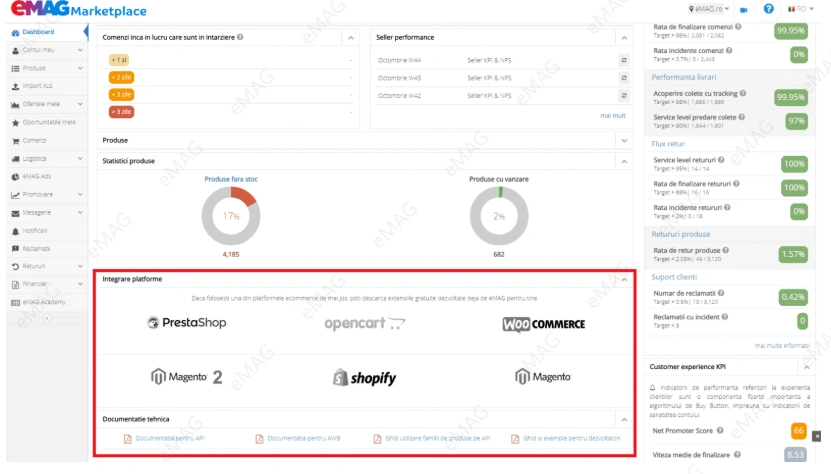Open the Documentatie pentru API link

click(x=169, y=438)
